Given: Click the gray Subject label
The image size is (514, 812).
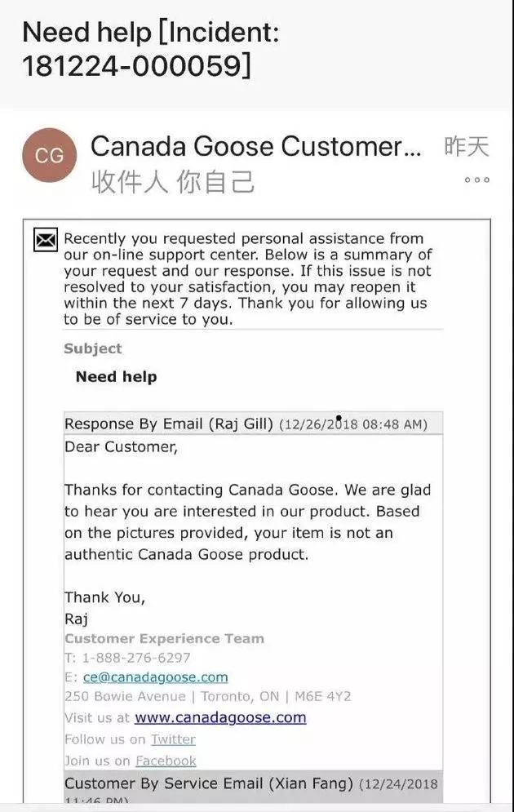Looking at the screenshot, I should click(93, 348).
